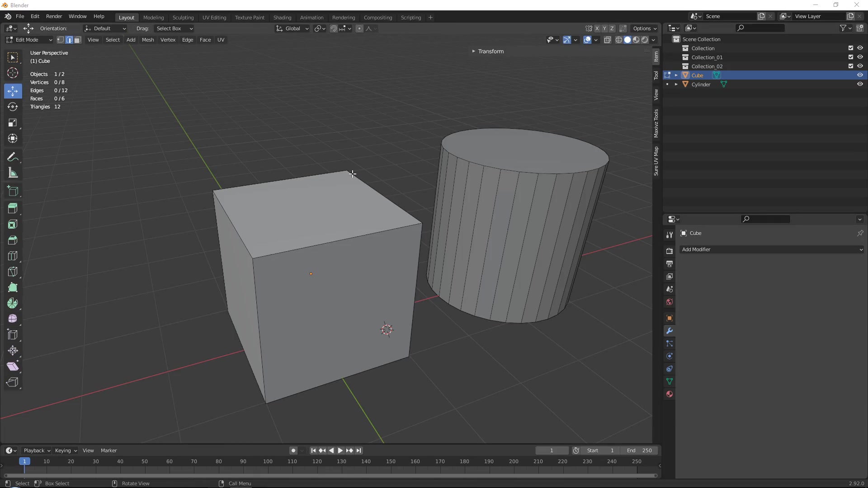The image size is (868, 488).
Task: Open the Material properties tab
Action: pyautogui.click(x=670, y=394)
